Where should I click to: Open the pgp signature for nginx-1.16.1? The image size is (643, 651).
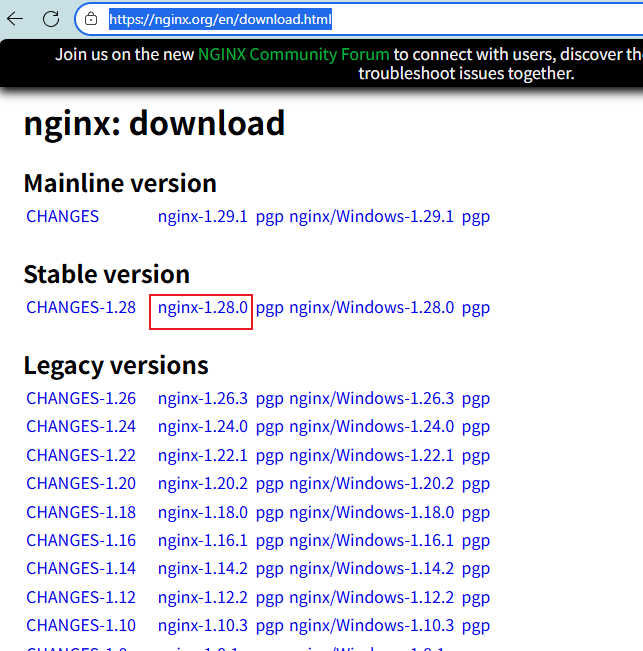point(269,541)
